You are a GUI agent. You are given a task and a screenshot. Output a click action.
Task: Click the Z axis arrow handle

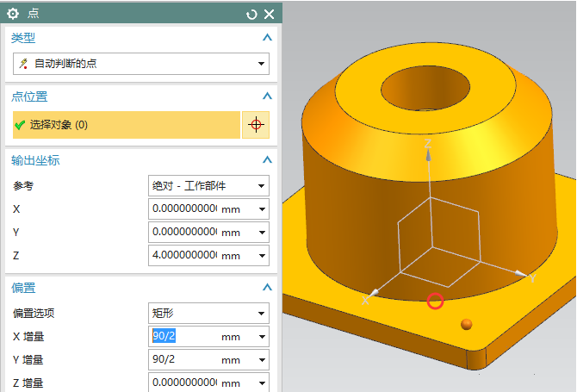(x=428, y=146)
